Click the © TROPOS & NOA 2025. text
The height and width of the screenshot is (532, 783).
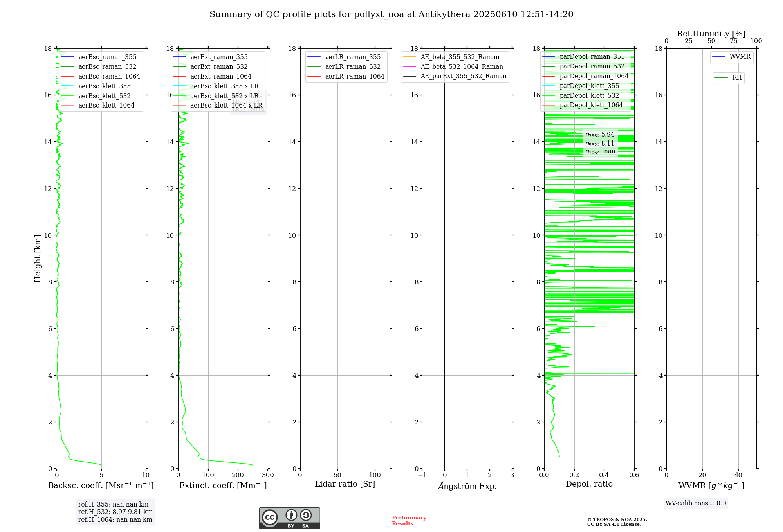pos(617,519)
